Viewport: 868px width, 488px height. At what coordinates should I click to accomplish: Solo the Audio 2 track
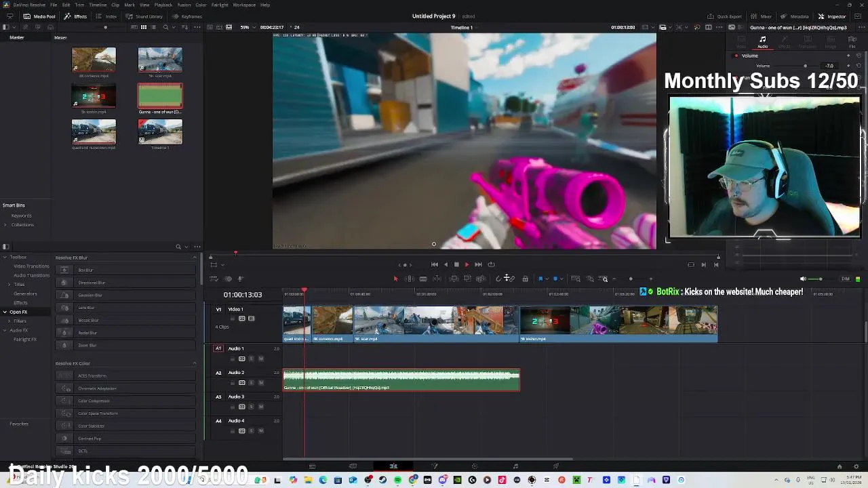252,383
